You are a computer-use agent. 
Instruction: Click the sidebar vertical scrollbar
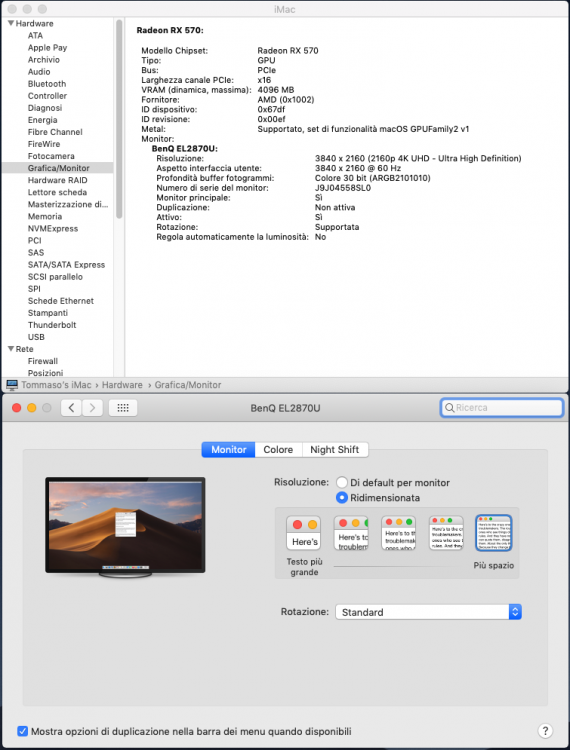[x=119, y=119]
